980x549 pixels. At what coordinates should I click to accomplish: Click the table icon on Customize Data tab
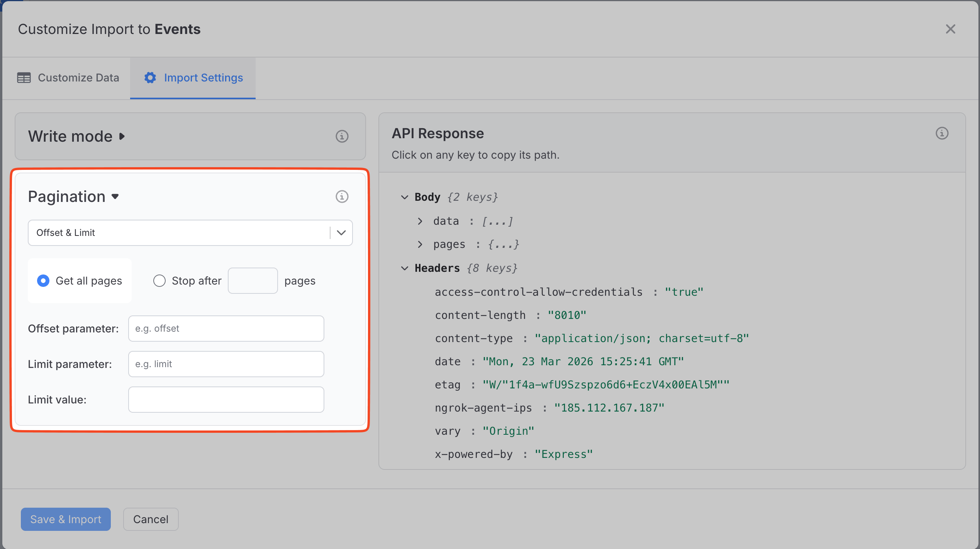coord(24,78)
